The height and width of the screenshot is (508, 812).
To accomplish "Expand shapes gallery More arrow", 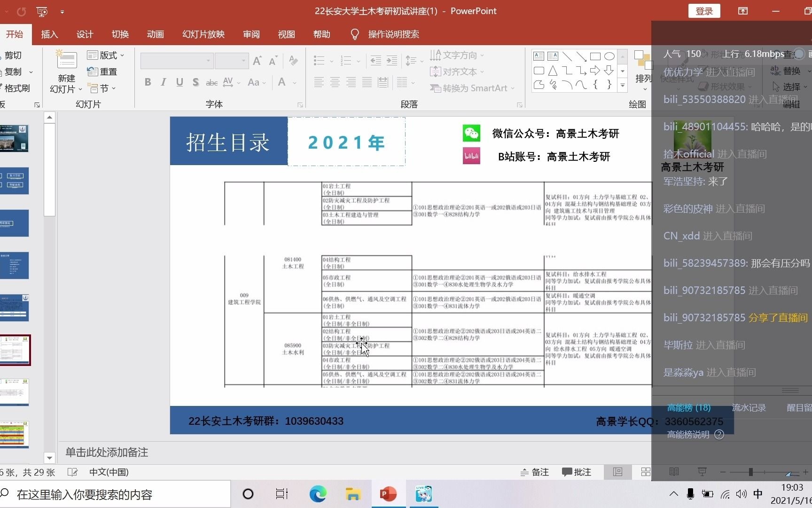I will [x=623, y=85].
